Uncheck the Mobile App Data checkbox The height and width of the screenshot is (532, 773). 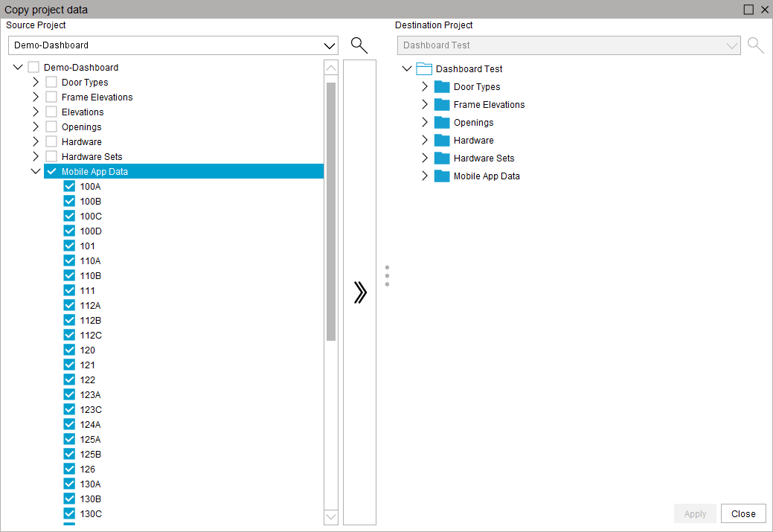[51, 171]
